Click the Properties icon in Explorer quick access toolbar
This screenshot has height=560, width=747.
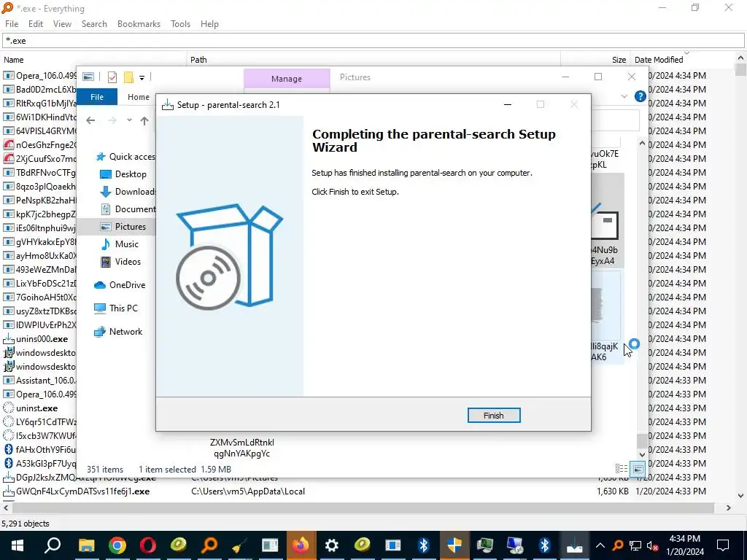[112, 77]
